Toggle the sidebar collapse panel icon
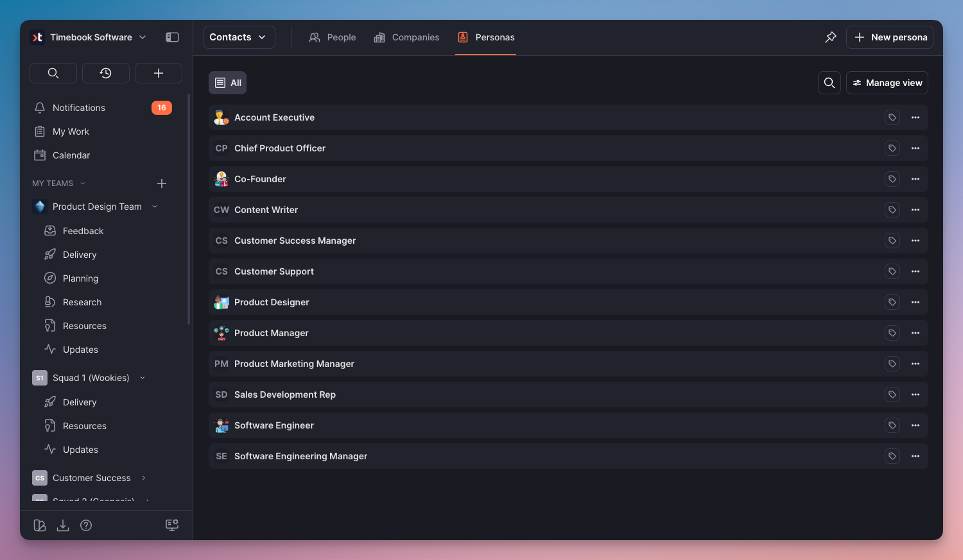Screen dimensions: 963x560 pyautogui.click(x=172, y=37)
